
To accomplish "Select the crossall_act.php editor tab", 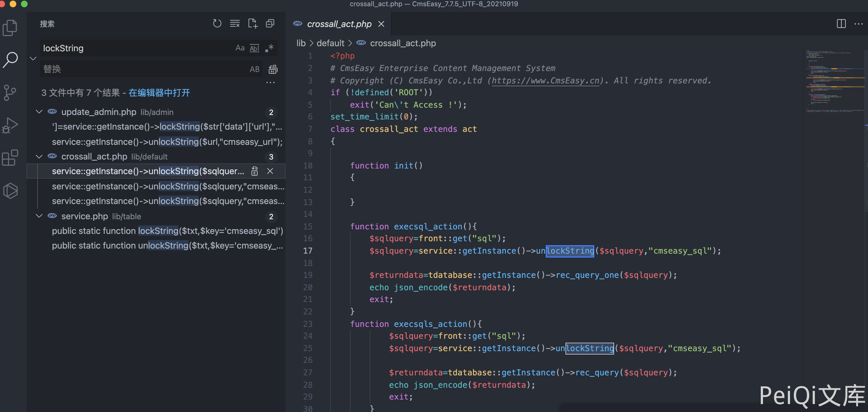I will (339, 24).
